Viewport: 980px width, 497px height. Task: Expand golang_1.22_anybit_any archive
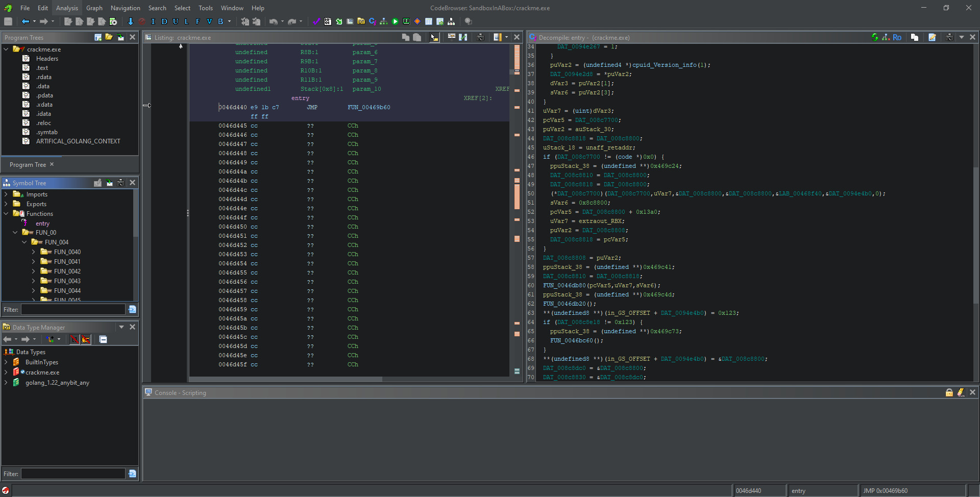6,383
